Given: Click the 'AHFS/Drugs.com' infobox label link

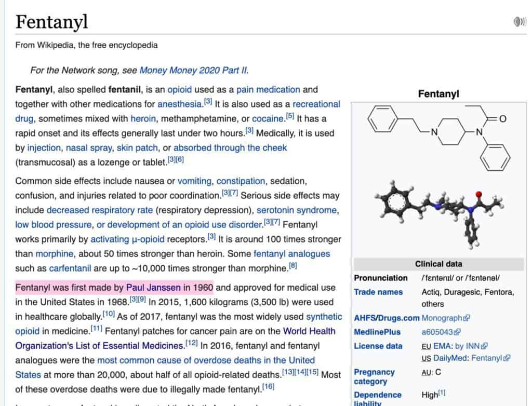Looking at the screenshot, I should (x=387, y=318).
